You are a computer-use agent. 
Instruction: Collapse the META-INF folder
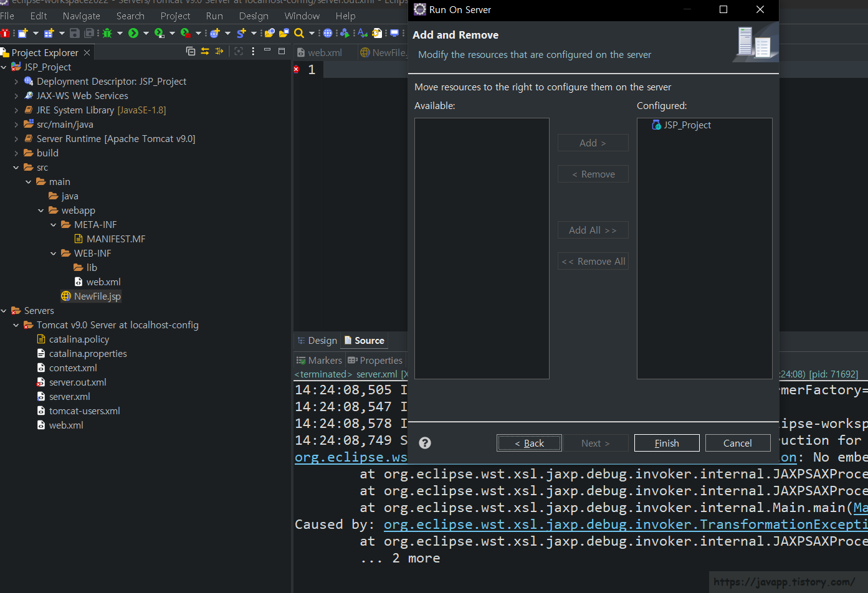(x=54, y=225)
